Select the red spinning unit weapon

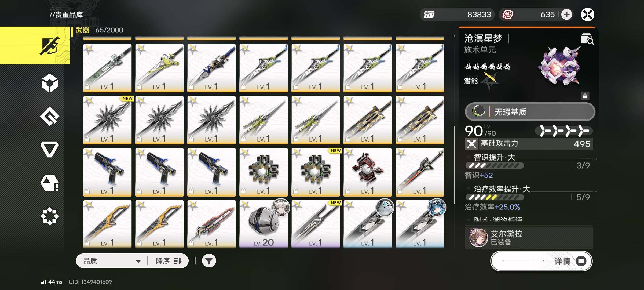pos(368,172)
